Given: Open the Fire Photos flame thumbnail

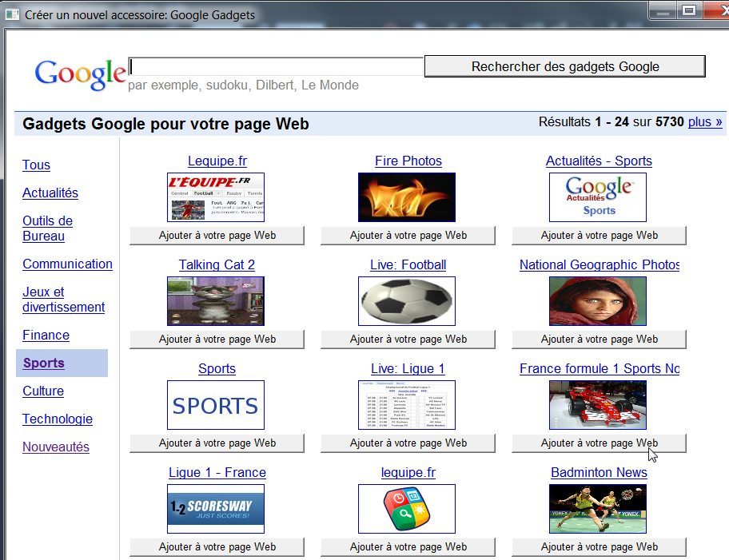Looking at the screenshot, I should [407, 197].
